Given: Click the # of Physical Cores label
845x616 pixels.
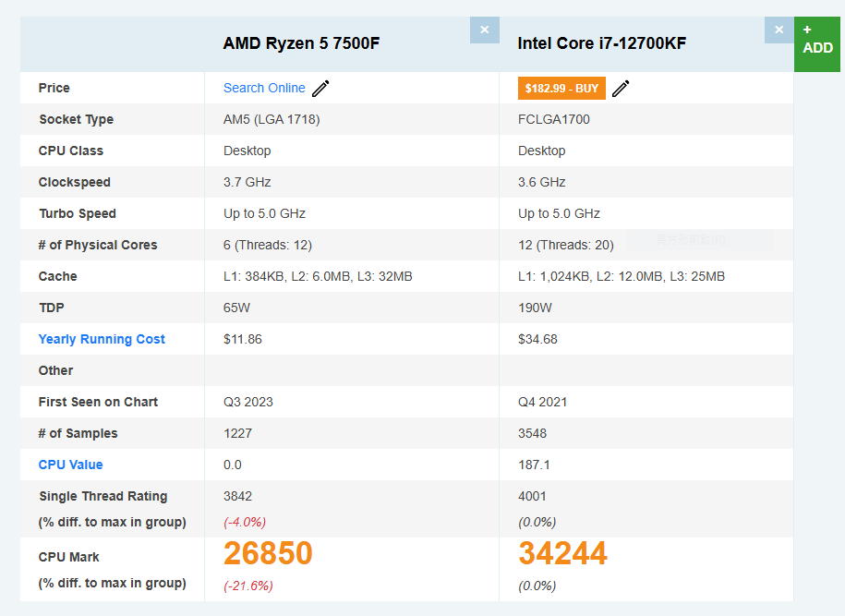Looking at the screenshot, I should 98,245.
